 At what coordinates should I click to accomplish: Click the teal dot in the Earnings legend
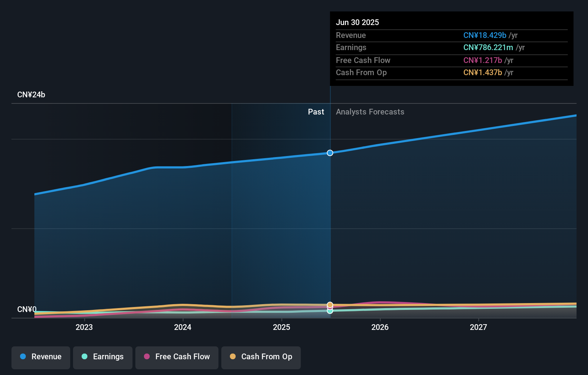84,357
